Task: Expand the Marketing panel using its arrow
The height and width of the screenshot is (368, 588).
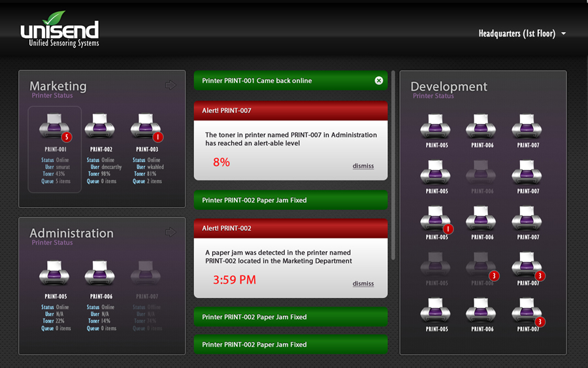Action: coord(171,85)
